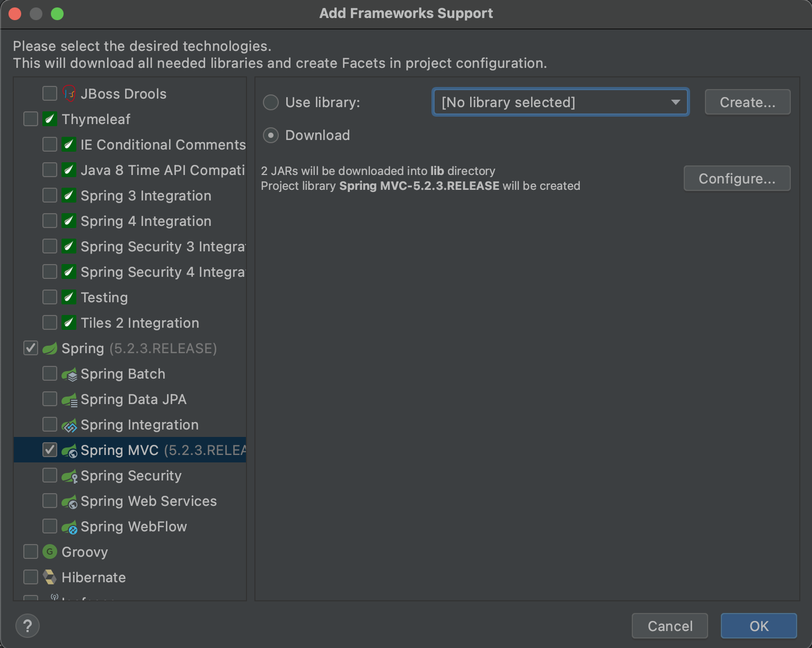Enable the Spring Batch checkbox

50,374
